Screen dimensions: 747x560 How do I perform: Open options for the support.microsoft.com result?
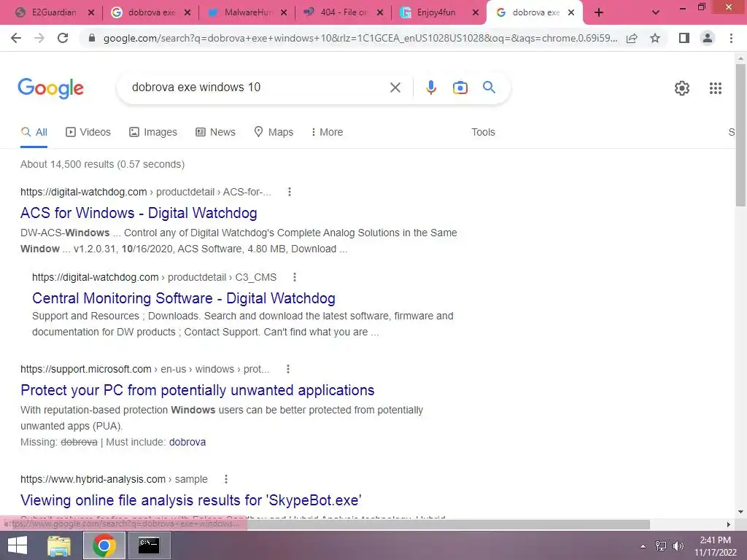click(287, 369)
